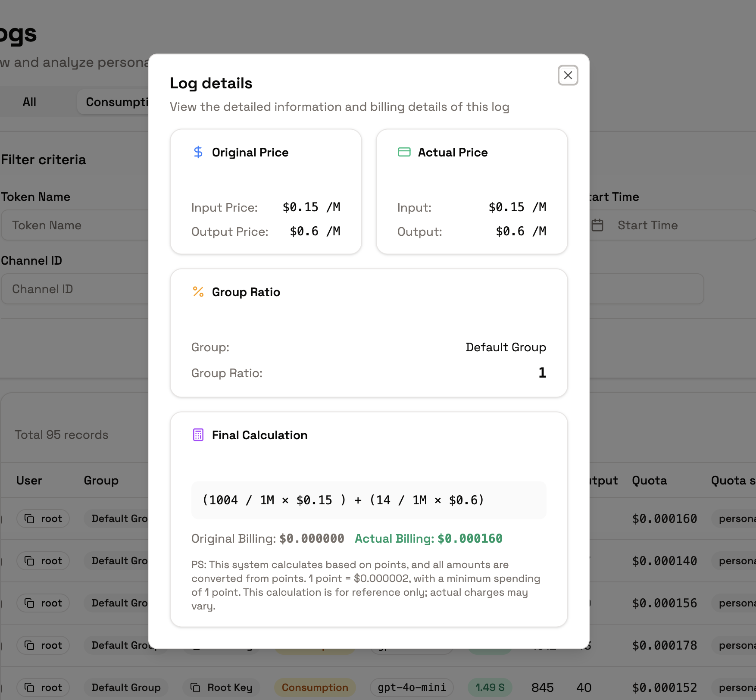
Task: Click the Start Time input field
Action: pos(647,225)
